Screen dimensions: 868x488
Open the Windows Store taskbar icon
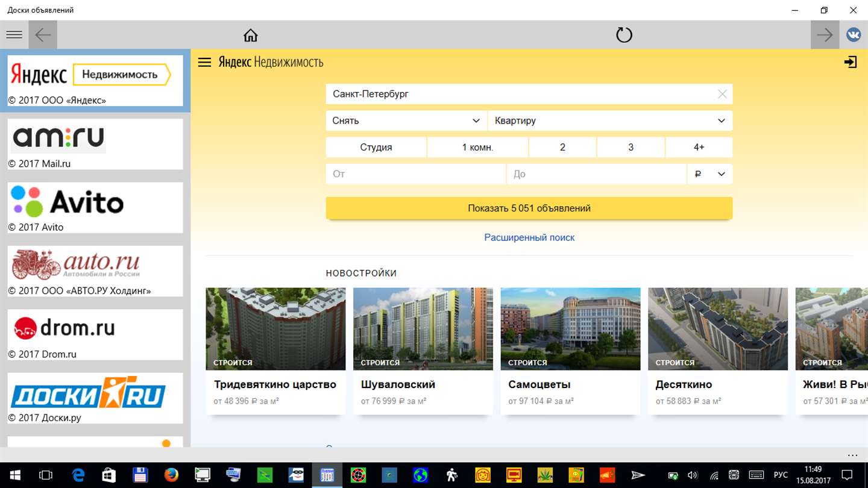pyautogui.click(x=109, y=475)
